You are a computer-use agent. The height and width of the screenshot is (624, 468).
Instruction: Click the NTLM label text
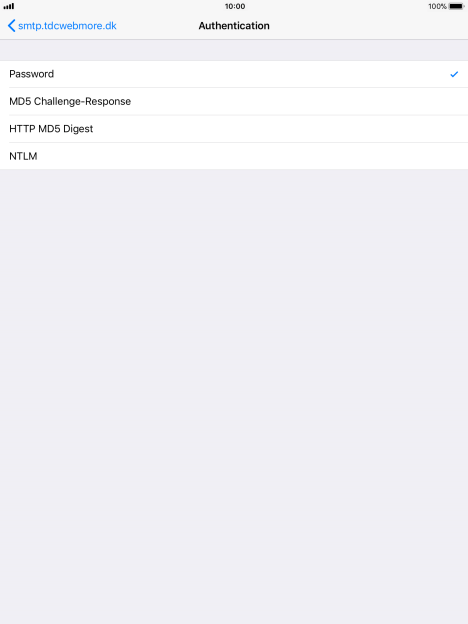[23, 156]
